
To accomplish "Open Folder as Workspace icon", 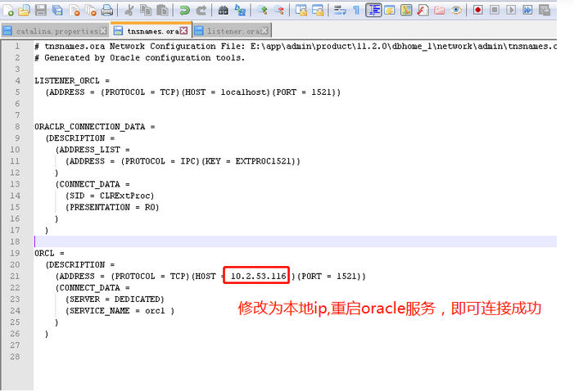I will 439,11.
